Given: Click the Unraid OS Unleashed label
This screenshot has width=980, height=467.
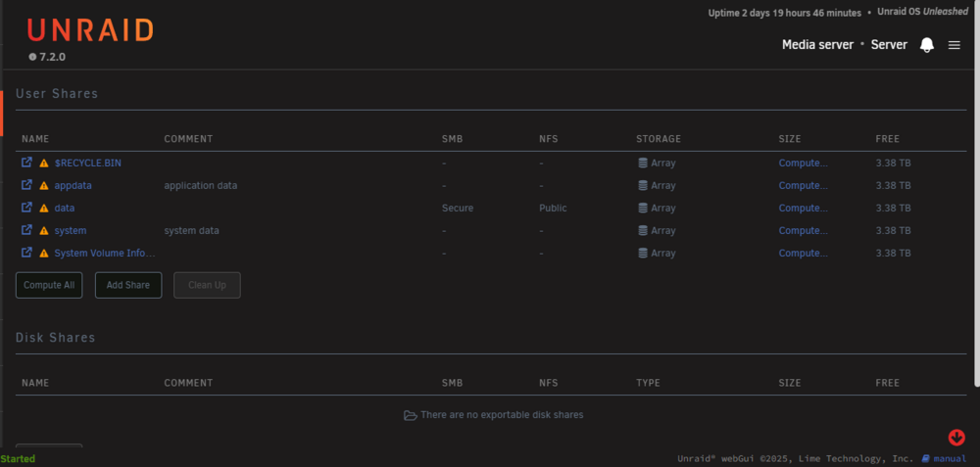Looking at the screenshot, I should click(x=922, y=12).
